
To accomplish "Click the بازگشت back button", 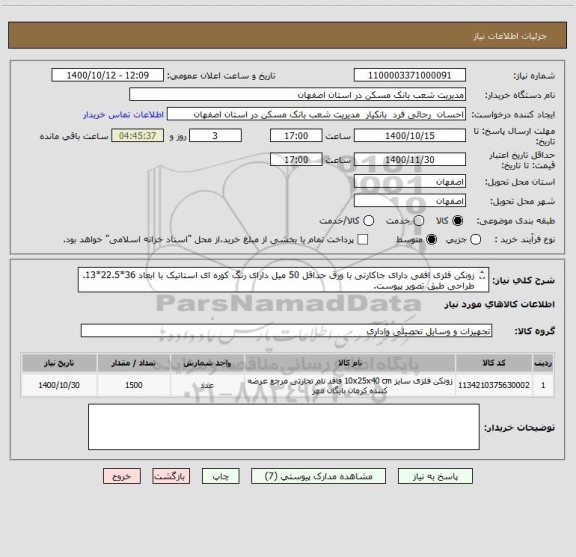I will coord(171,476).
